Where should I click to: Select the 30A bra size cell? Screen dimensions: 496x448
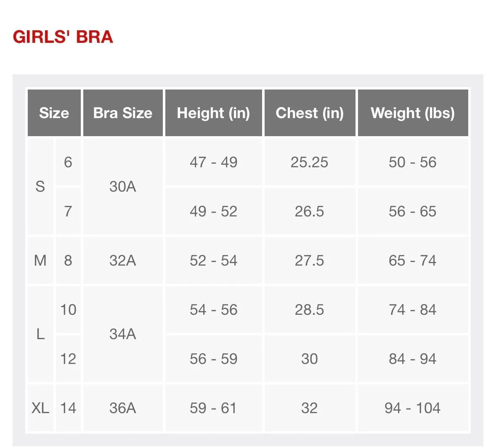coord(123,187)
